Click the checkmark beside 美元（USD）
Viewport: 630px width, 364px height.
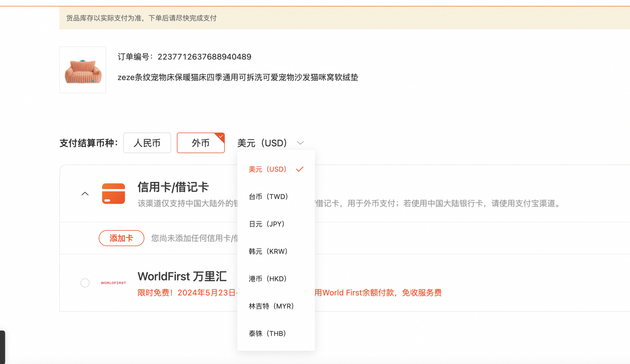click(x=299, y=169)
